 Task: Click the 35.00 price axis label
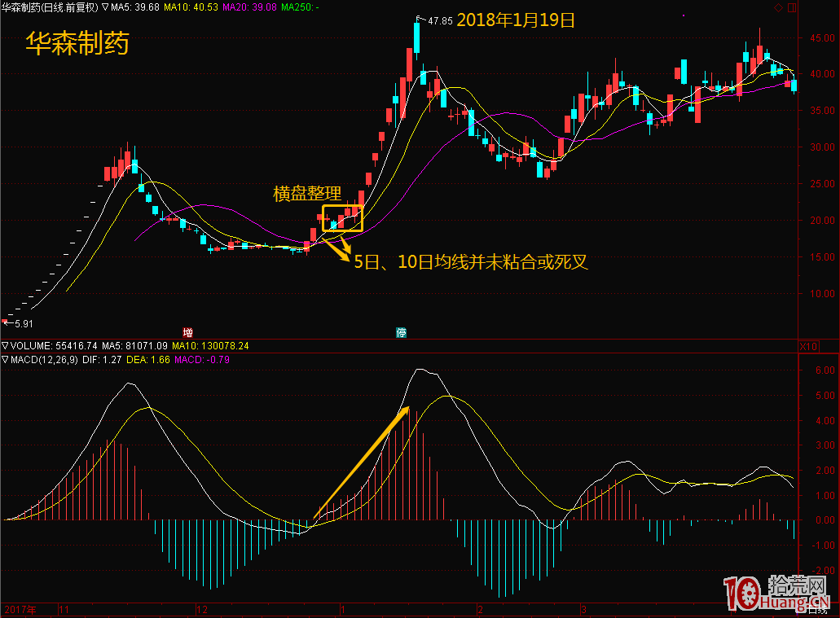[822, 110]
